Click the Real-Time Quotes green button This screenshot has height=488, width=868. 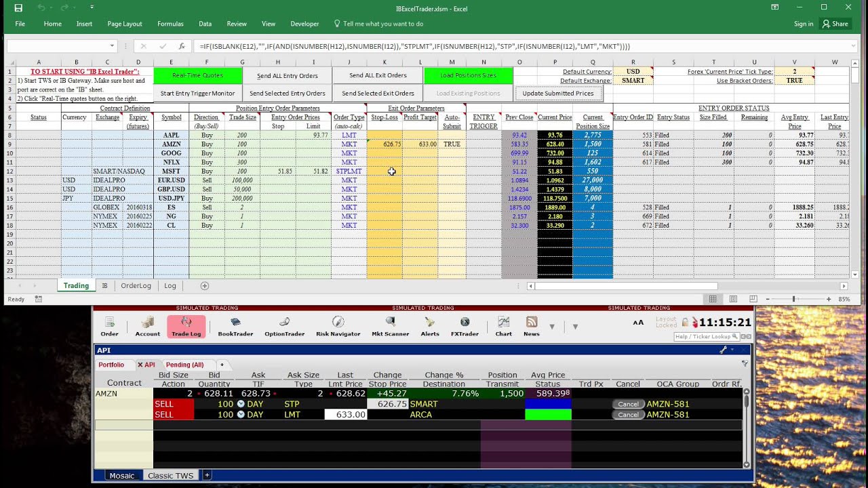pyautogui.click(x=197, y=76)
